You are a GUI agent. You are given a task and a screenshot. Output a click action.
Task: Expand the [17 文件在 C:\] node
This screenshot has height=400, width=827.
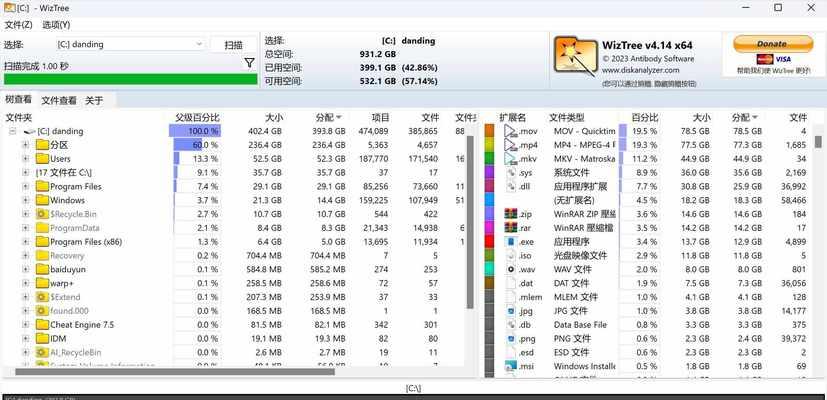25,173
